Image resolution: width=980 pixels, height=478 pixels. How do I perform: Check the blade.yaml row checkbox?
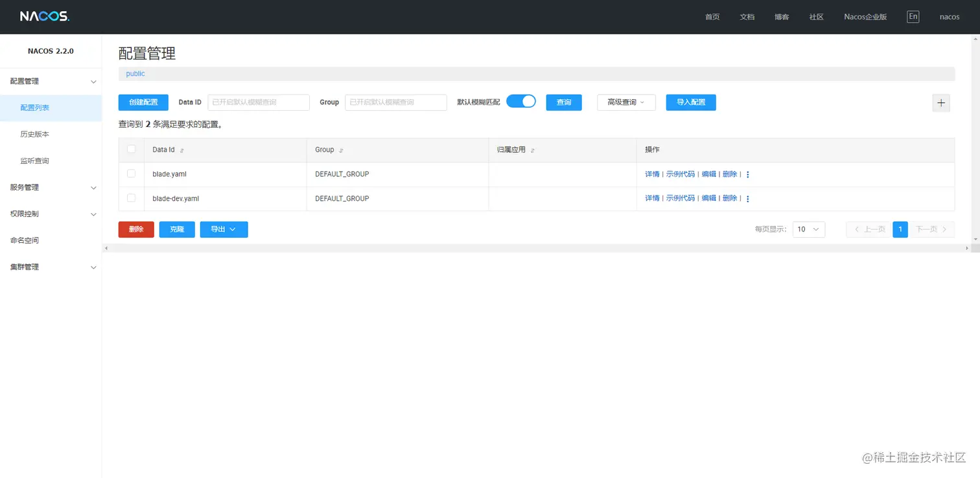(132, 174)
